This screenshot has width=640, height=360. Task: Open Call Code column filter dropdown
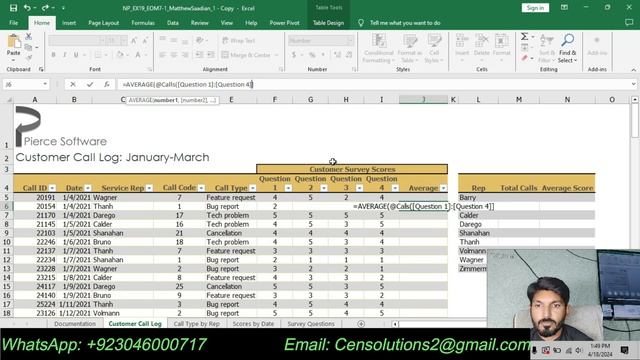point(201,188)
